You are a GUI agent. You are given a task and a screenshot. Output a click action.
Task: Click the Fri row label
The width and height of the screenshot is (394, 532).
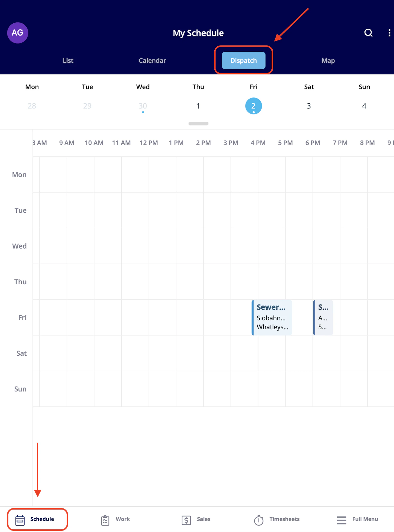click(x=22, y=317)
